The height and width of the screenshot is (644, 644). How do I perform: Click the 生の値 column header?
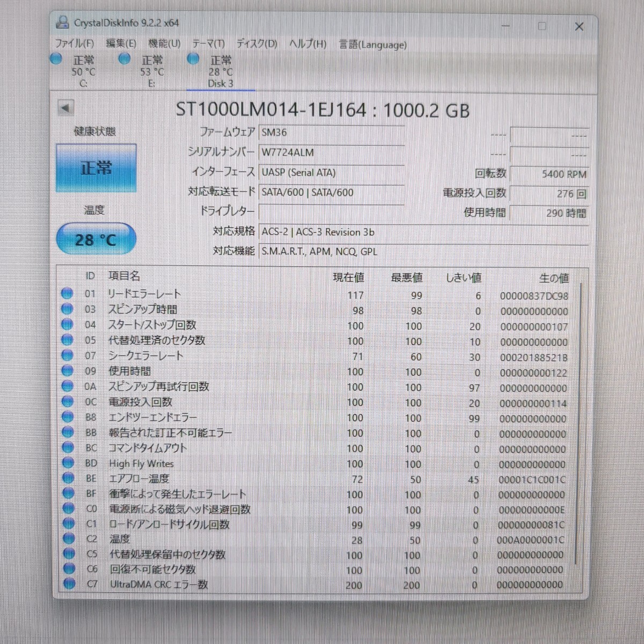click(554, 278)
